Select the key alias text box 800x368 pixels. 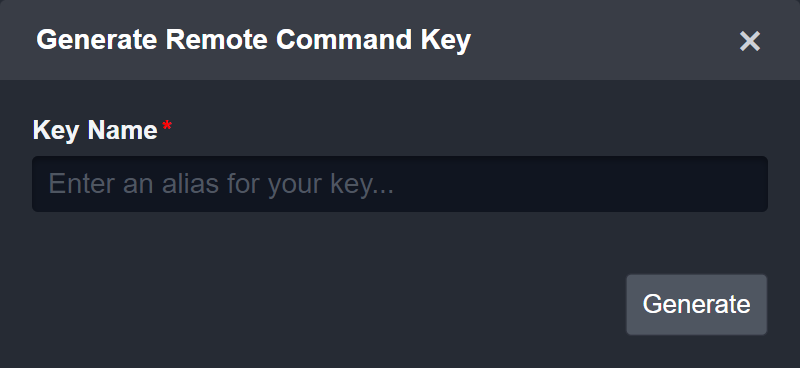click(400, 184)
